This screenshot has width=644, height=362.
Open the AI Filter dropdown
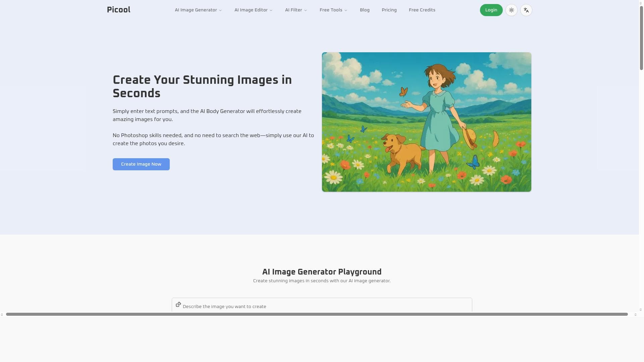pos(296,10)
